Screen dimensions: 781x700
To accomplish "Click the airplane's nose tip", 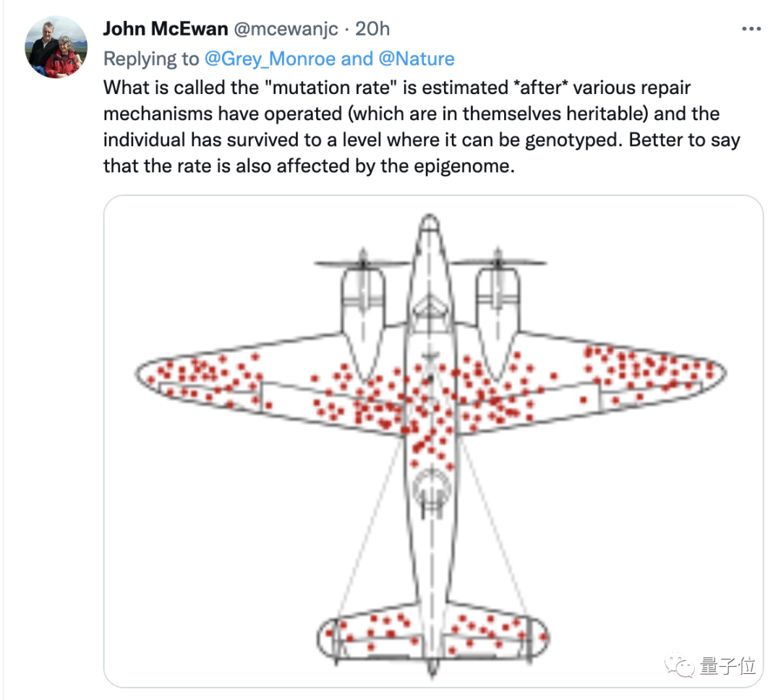I will 430,220.
